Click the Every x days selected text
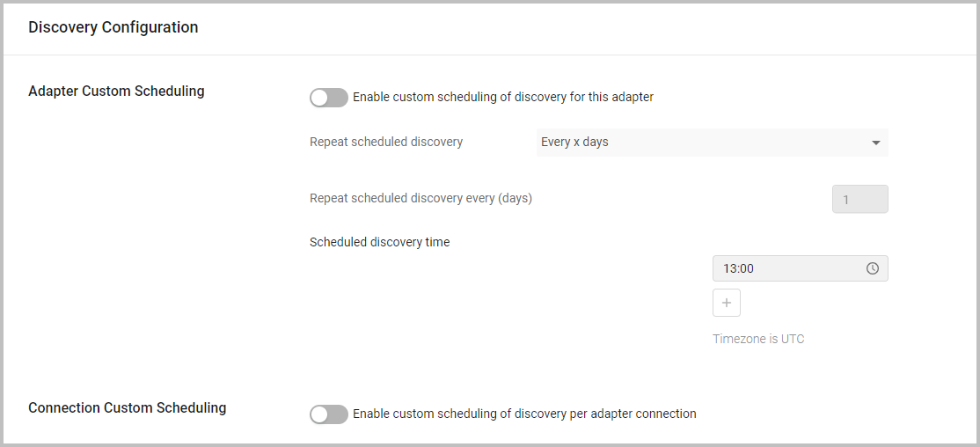 point(574,142)
